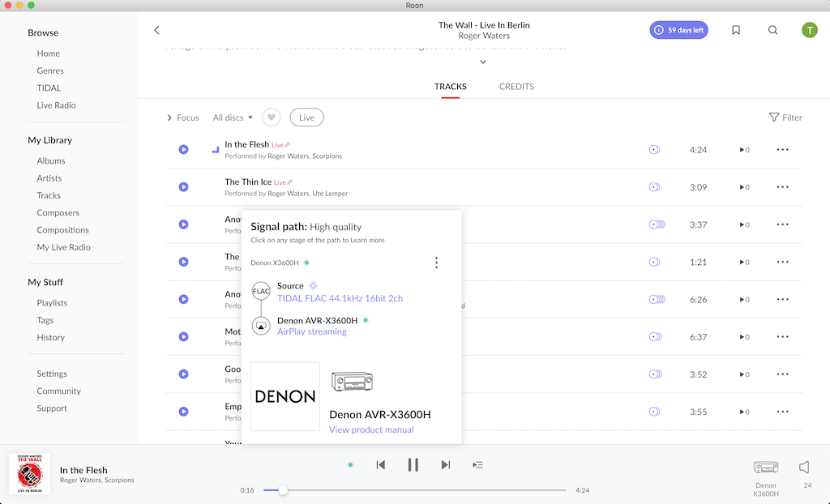This screenshot has width=830, height=504.
Task: Play the track lasting 3:55
Action: 184,412
